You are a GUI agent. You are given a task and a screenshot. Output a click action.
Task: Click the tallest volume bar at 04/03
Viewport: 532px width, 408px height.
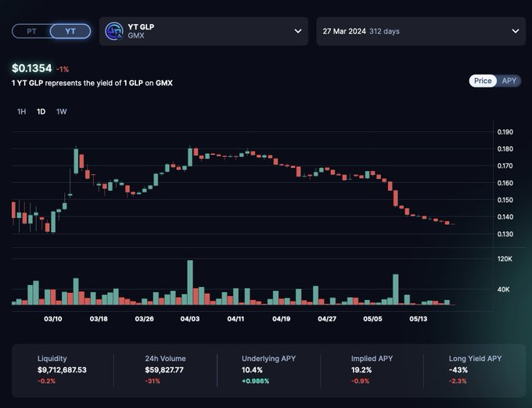pyautogui.click(x=190, y=283)
